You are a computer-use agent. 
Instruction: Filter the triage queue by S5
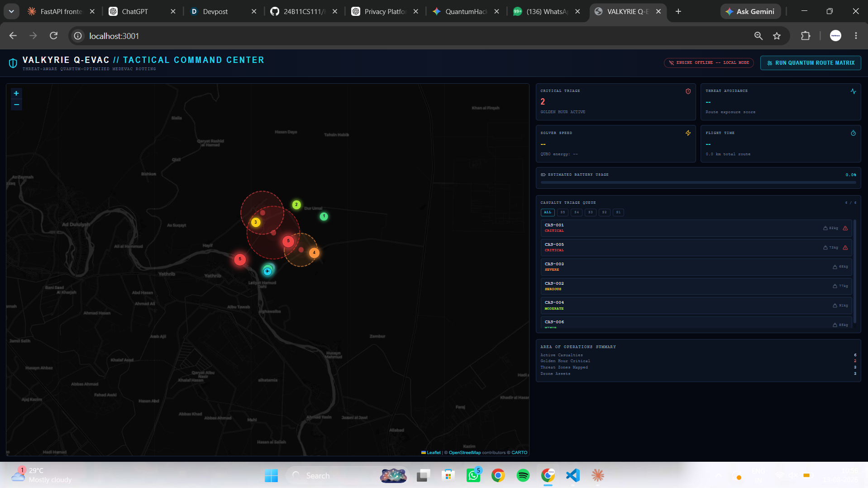click(563, 212)
